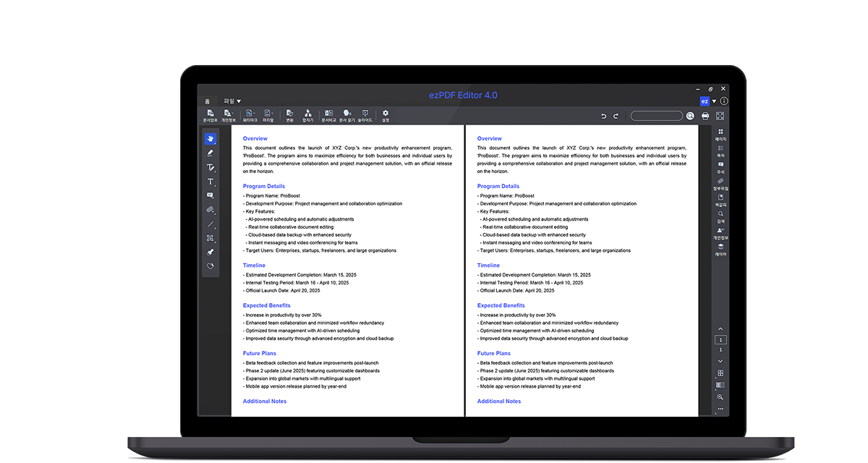Open document encryption (문서암호) tool
The width and height of the screenshot is (868, 463).
point(210,115)
